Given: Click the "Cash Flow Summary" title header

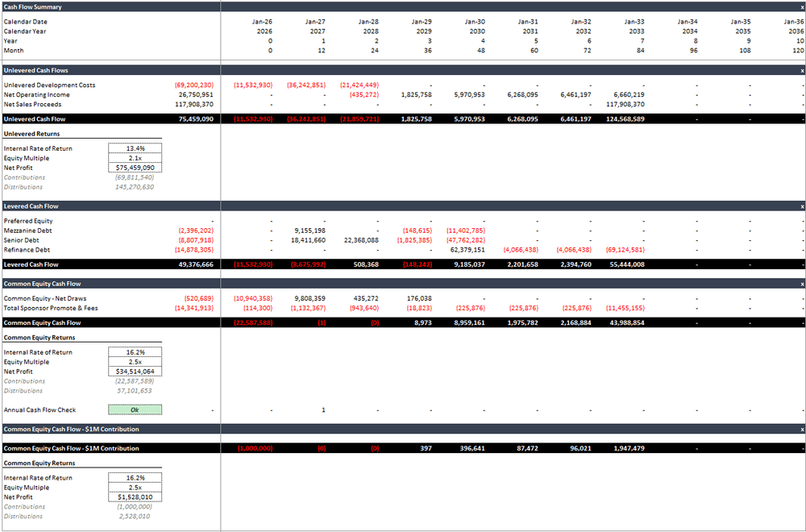Looking at the screenshot, I should tap(32, 7).
